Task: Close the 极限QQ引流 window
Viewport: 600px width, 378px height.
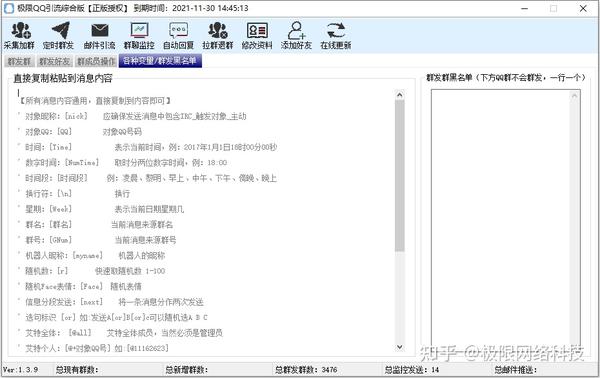Action: pyautogui.click(x=583, y=8)
